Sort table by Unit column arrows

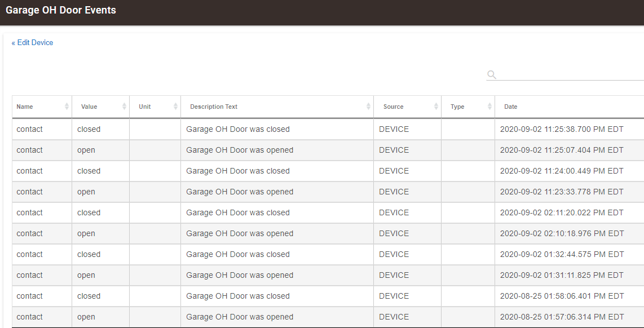(176, 107)
